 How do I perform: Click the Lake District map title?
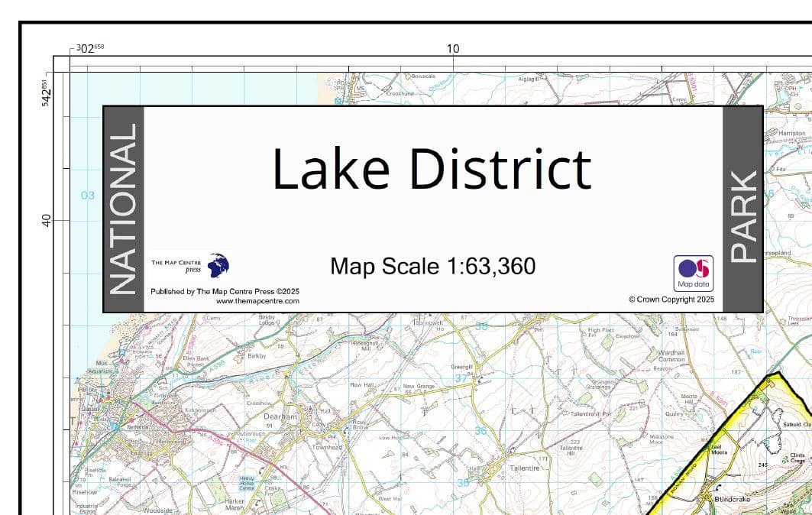click(432, 169)
